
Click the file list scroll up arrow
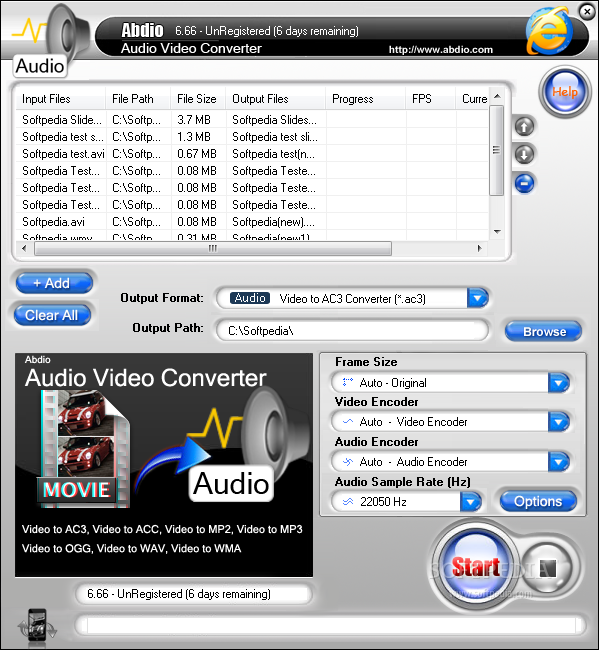(497, 97)
